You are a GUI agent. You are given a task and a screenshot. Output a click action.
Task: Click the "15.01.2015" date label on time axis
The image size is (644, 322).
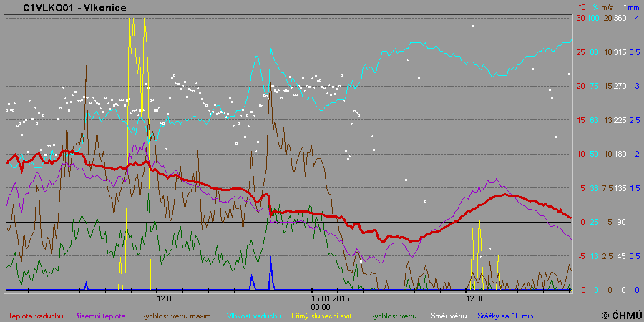(x=330, y=298)
